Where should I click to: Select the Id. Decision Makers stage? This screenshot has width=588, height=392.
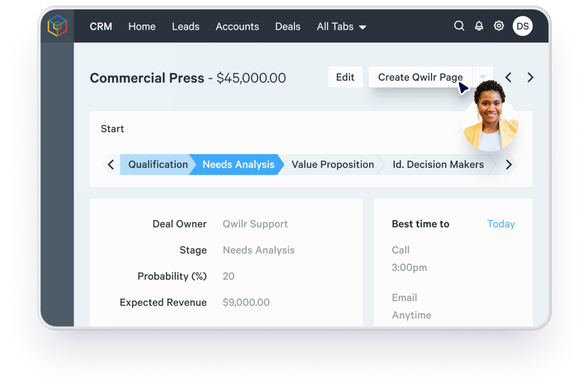coord(438,164)
